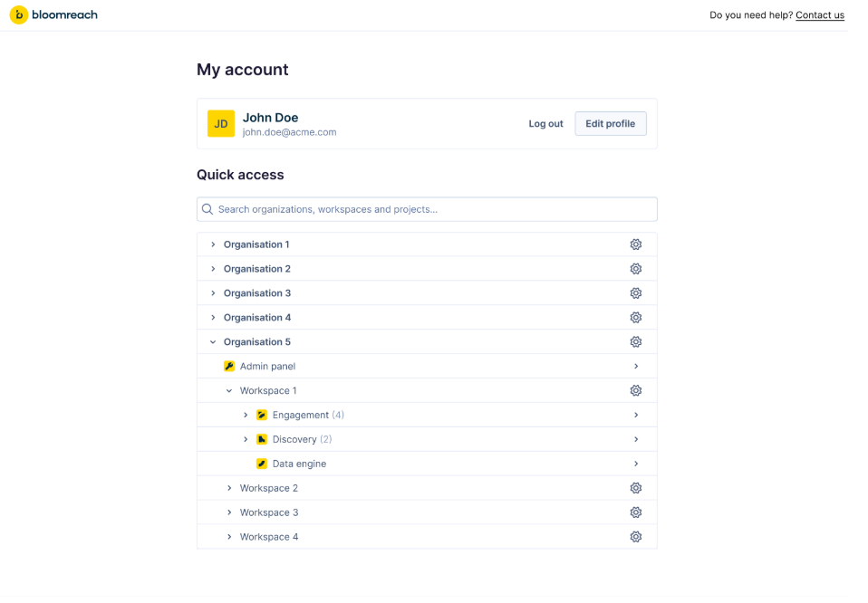
Task: Expand Organisation 2 chevron
Action: [213, 269]
